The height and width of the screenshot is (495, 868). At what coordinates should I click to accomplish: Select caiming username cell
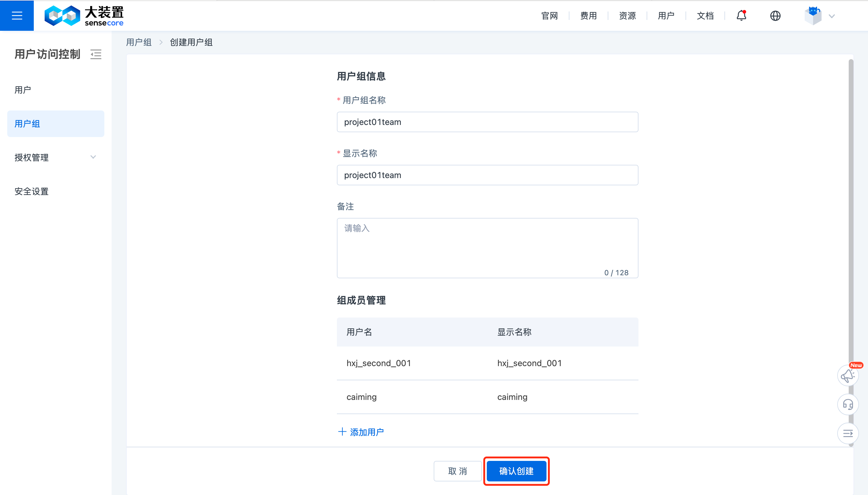(x=361, y=397)
